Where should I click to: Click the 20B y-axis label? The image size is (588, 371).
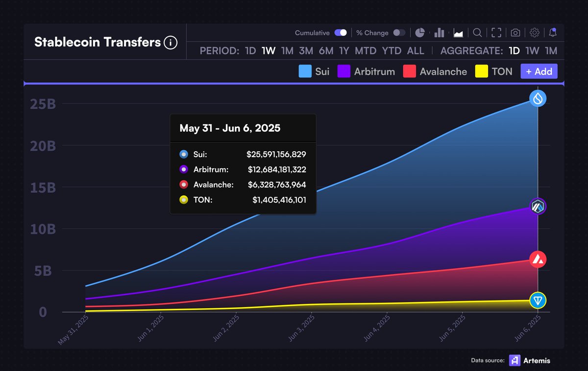pos(43,146)
